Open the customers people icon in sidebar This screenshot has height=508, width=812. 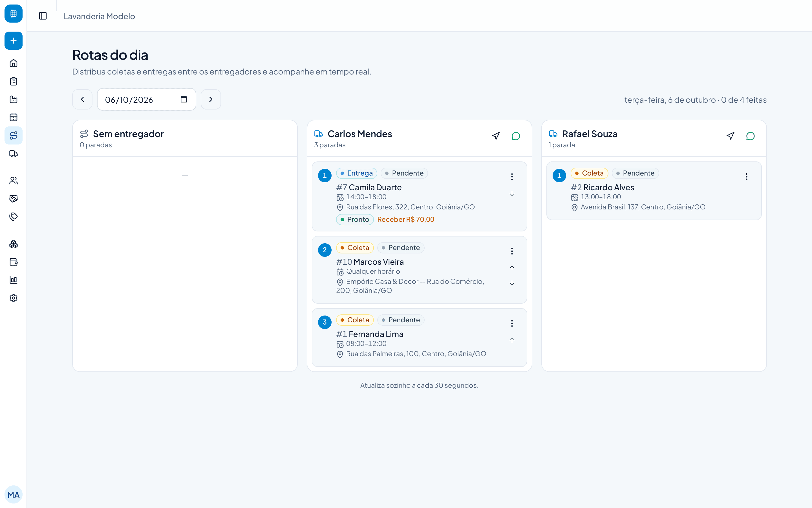click(14, 181)
